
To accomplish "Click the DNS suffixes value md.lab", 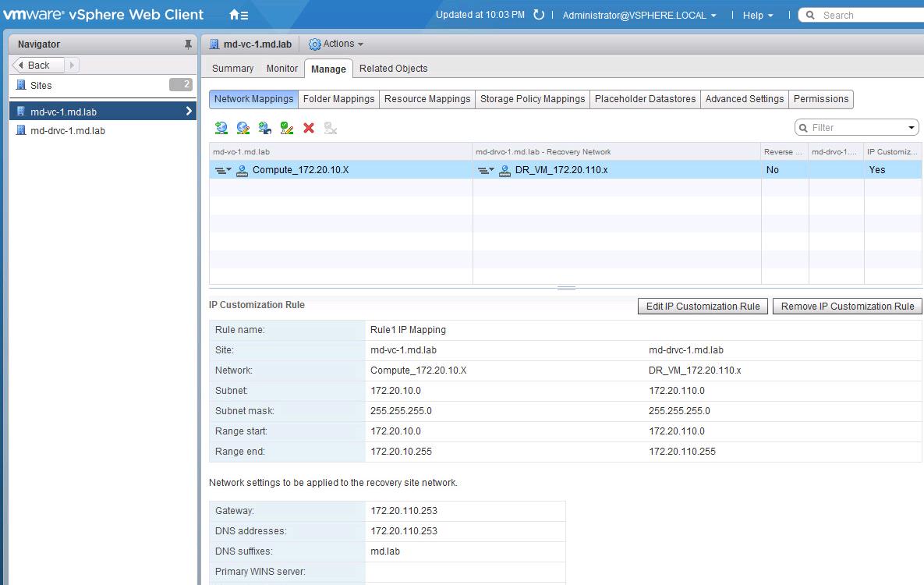I will tap(384, 551).
